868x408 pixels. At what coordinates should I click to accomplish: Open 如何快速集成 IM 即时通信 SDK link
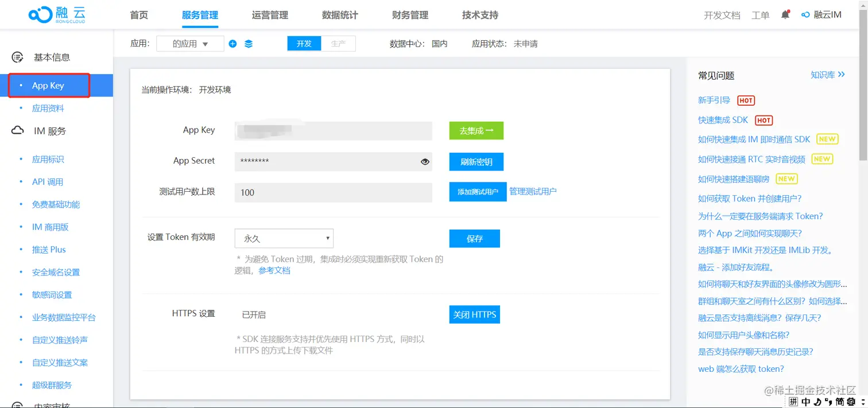[x=754, y=139]
